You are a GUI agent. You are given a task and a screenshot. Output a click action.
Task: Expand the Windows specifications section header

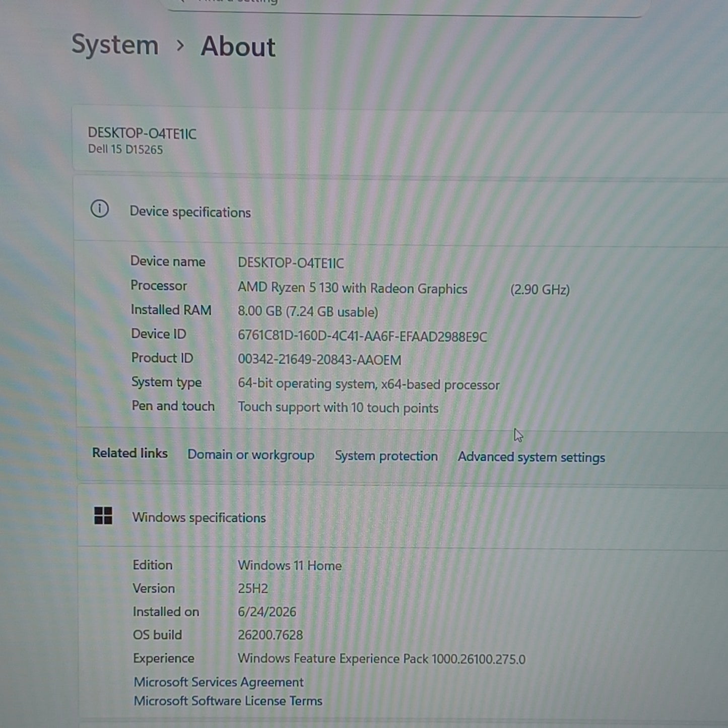click(403, 517)
